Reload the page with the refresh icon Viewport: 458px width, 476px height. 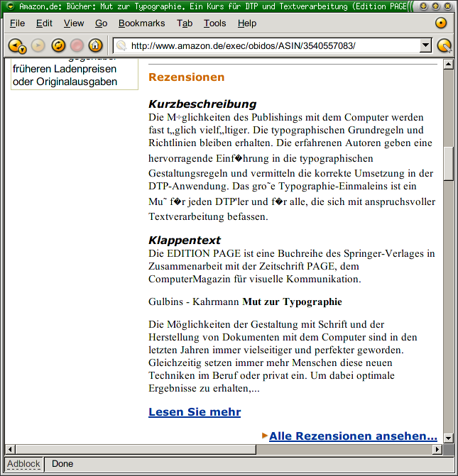click(x=58, y=45)
